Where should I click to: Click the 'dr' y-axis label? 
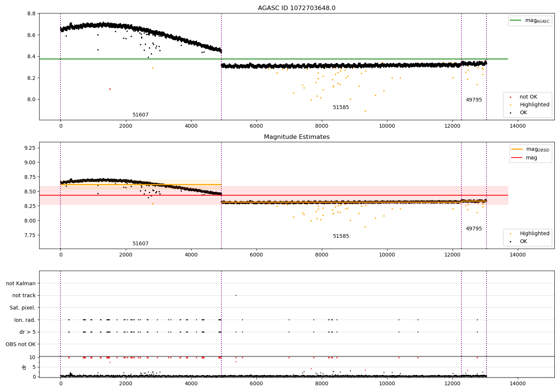click(x=24, y=367)
